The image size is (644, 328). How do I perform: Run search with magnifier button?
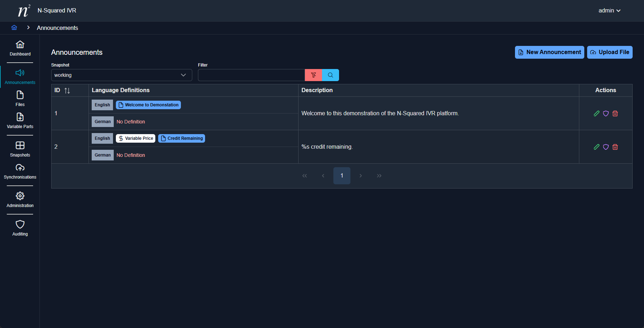(x=330, y=75)
